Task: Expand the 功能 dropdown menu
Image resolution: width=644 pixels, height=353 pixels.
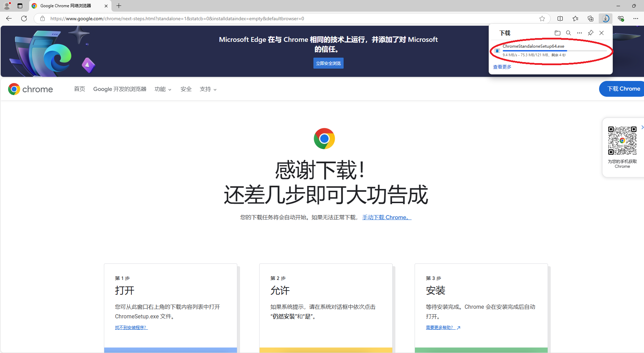Action: tap(163, 89)
